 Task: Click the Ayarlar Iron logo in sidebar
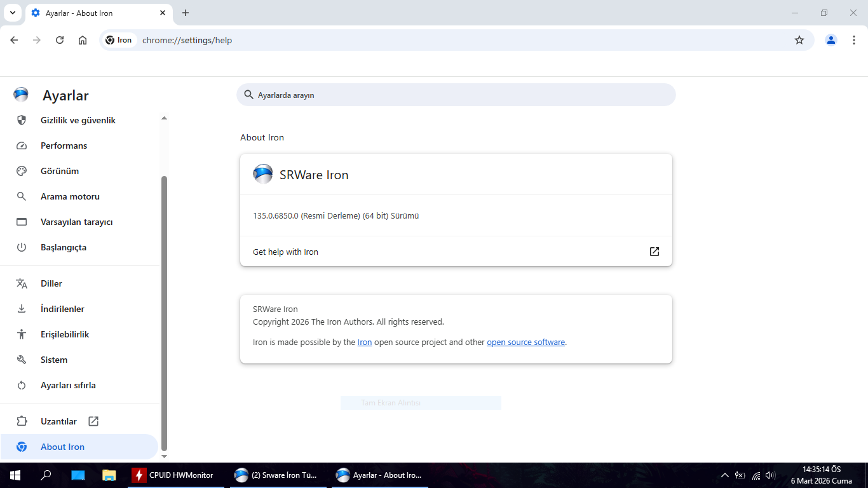21,95
